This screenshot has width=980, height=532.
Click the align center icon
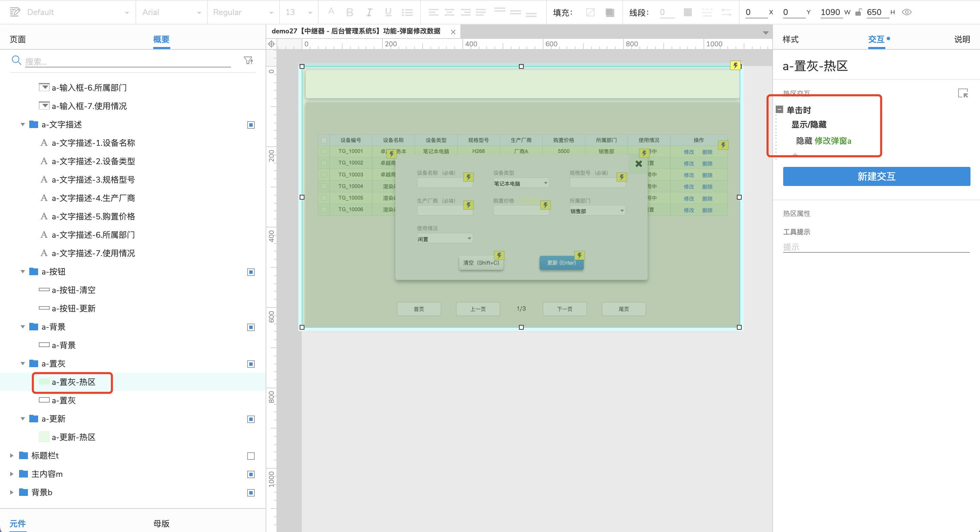coord(449,12)
